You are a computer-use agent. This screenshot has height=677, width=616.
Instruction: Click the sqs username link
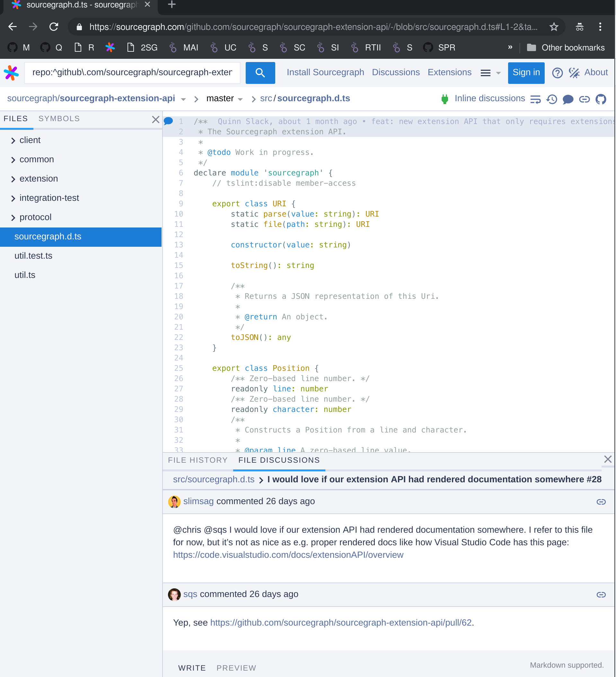(x=190, y=594)
